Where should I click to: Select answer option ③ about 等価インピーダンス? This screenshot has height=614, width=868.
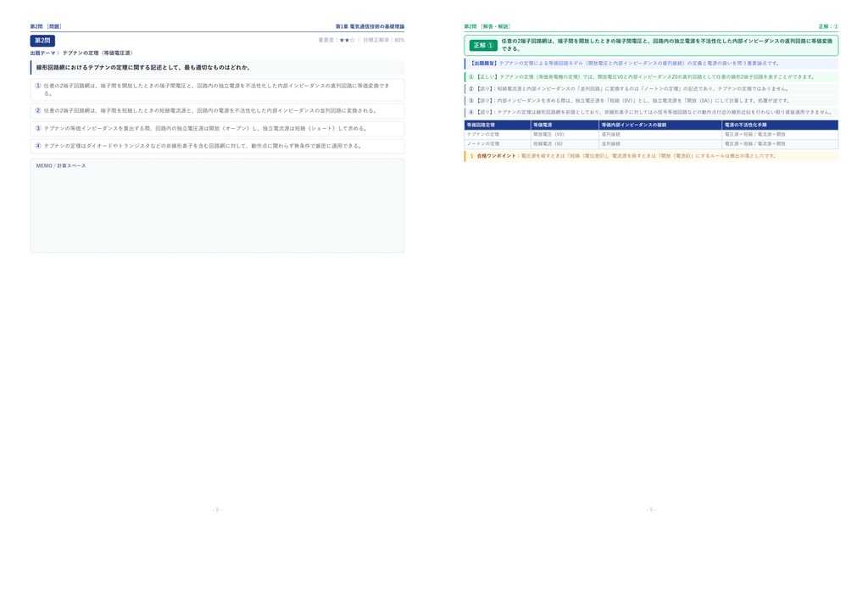click(217, 128)
